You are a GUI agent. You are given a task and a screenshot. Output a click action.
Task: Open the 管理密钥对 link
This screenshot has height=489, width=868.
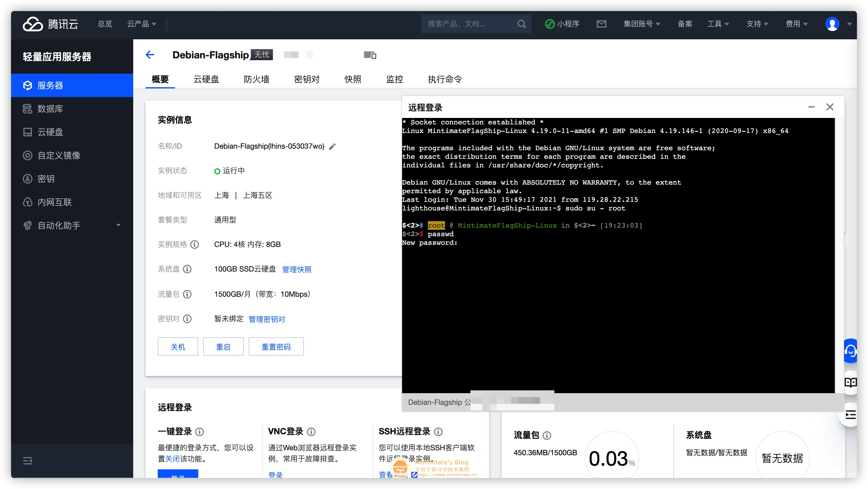(x=267, y=319)
